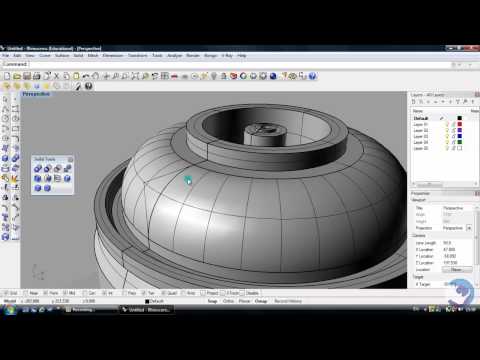Switch to the Recording taskbar item

[x=90, y=310]
